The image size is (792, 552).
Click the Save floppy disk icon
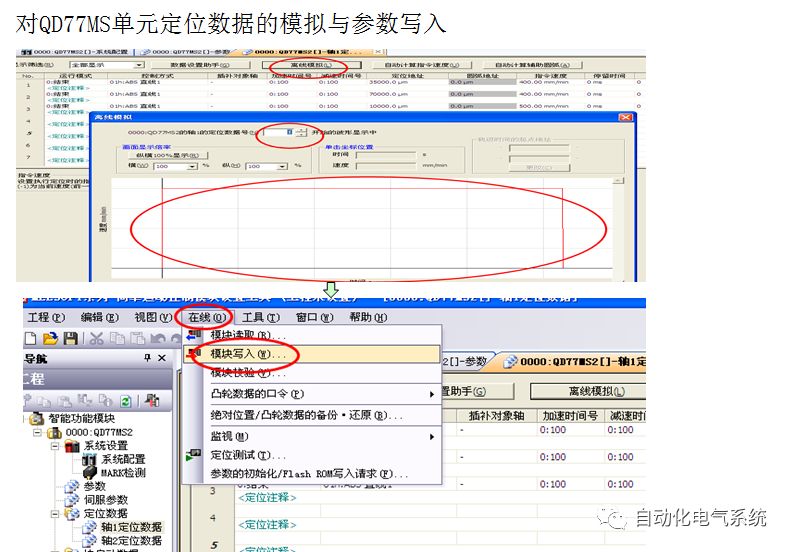pyautogui.click(x=70, y=339)
